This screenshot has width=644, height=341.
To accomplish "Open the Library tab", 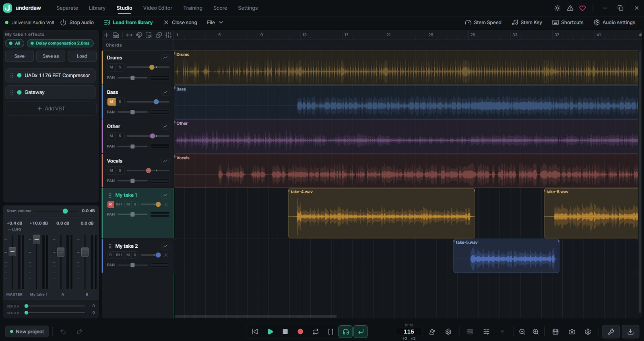I will tap(97, 8).
